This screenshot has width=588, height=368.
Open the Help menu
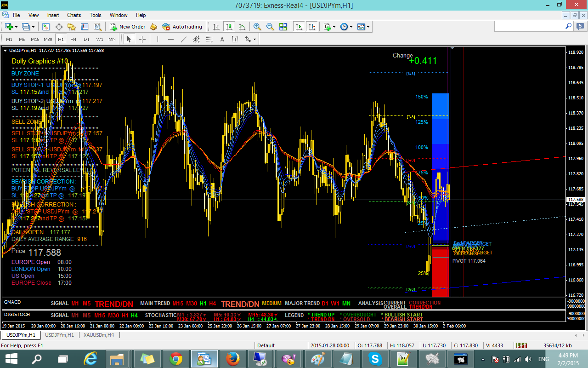pyautogui.click(x=141, y=15)
